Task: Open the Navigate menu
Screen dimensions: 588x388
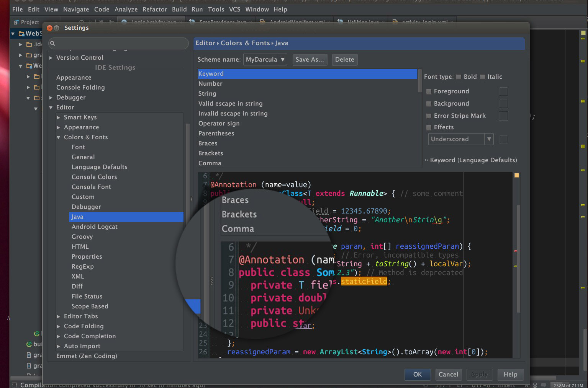Action: [x=76, y=9]
